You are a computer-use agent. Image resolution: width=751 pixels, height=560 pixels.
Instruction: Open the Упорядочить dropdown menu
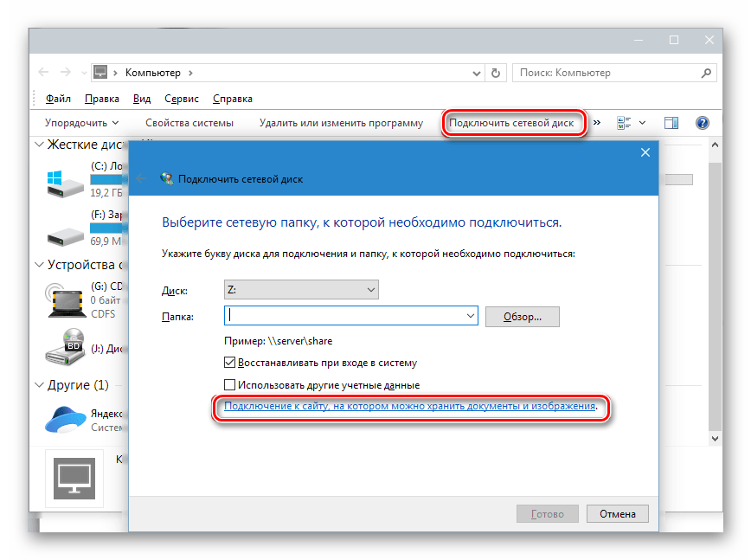pos(81,123)
